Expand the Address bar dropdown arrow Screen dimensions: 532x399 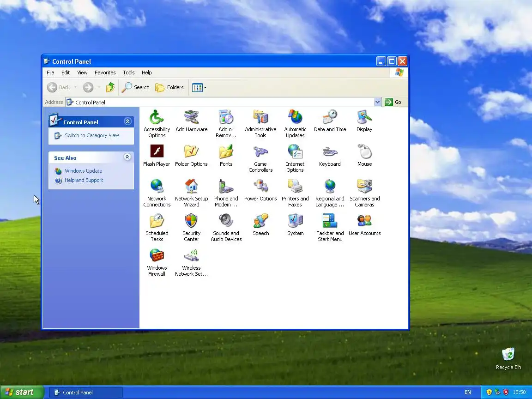377,102
